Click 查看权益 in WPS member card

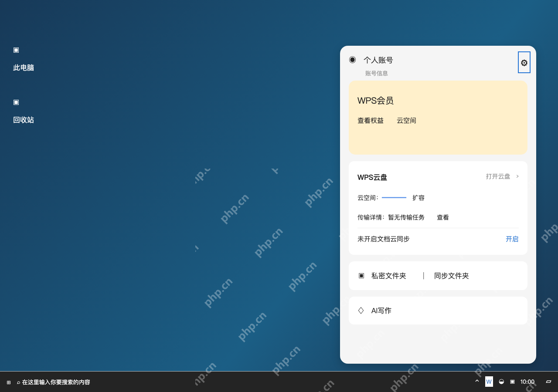point(371,121)
